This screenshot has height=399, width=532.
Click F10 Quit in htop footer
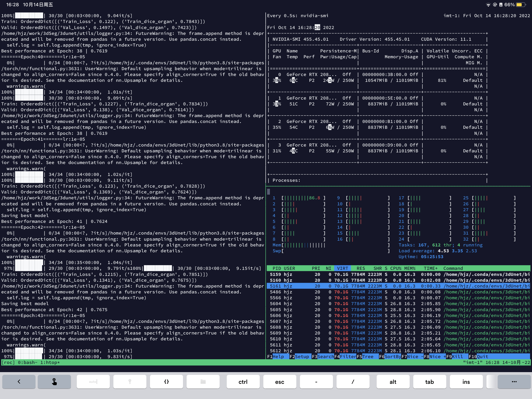click(478, 356)
